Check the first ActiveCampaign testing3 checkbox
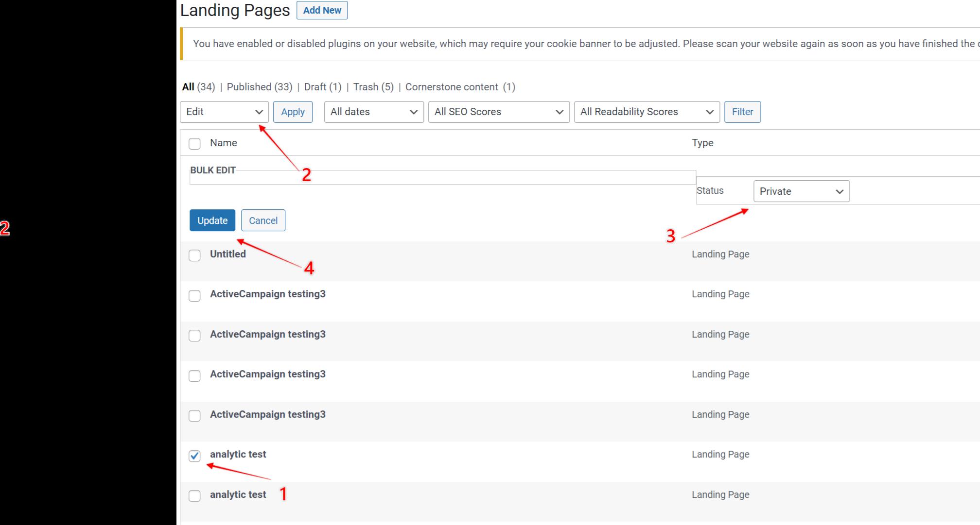Viewport: 980px width, 525px height. (194, 295)
